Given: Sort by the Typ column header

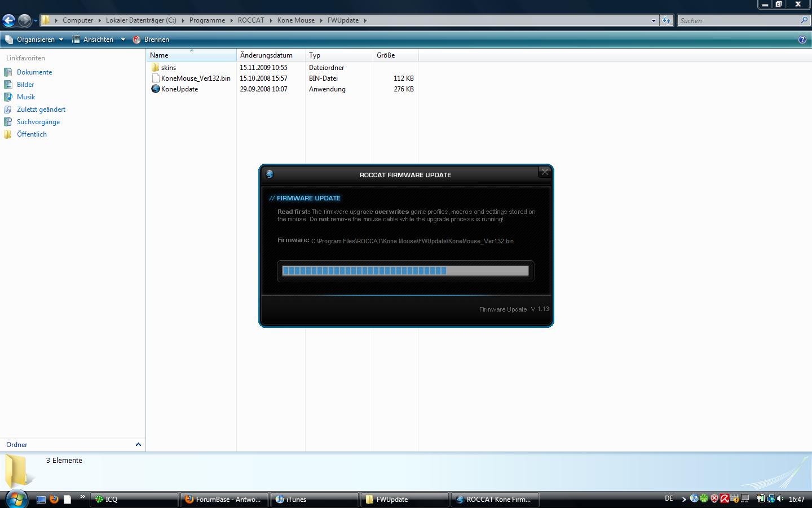Looking at the screenshot, I should (339, 55).
